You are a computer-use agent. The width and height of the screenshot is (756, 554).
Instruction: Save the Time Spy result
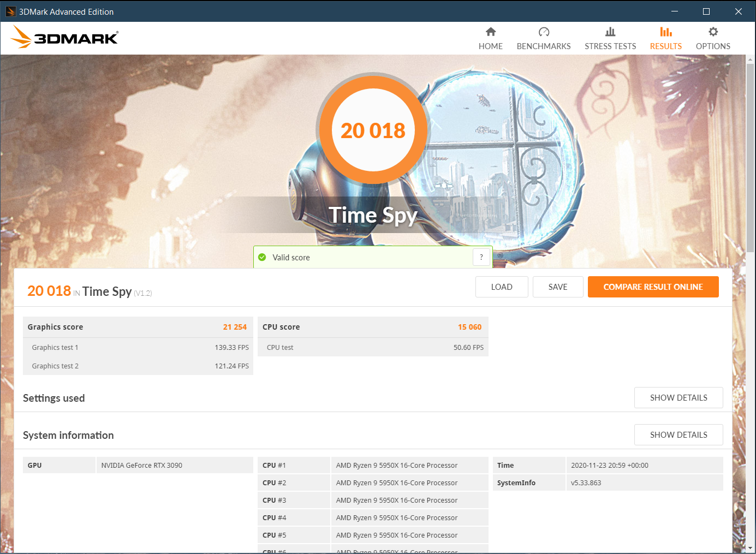click(x=557, y=287)
